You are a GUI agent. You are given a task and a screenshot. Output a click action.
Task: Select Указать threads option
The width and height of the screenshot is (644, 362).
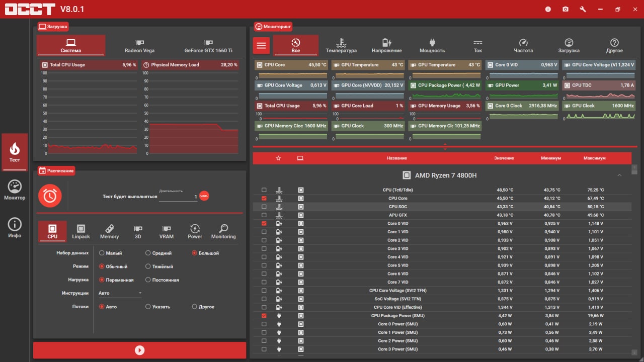158,307
